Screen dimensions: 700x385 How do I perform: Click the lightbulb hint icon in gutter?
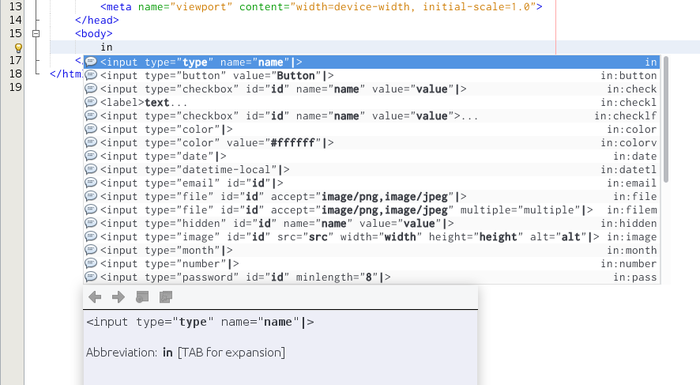pos(18,47)
